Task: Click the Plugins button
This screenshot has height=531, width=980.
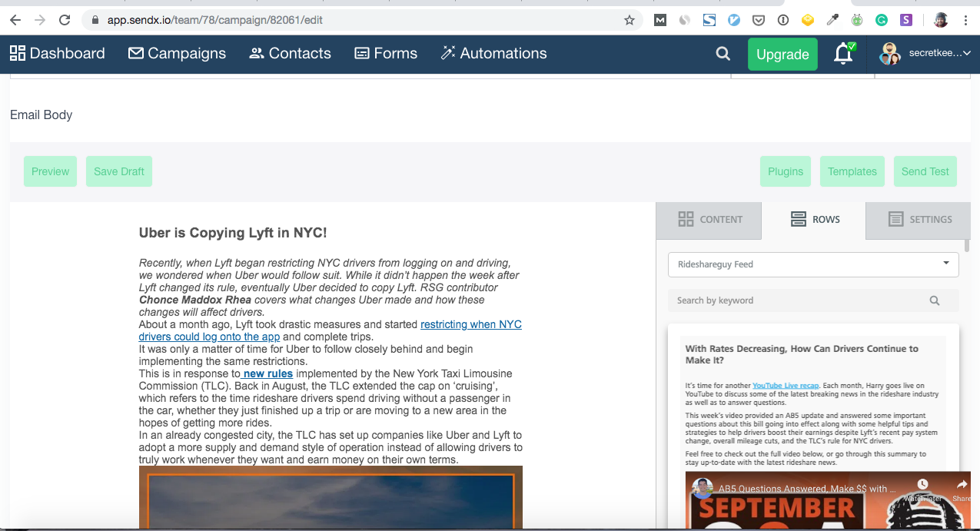Action: click(786, 171)
